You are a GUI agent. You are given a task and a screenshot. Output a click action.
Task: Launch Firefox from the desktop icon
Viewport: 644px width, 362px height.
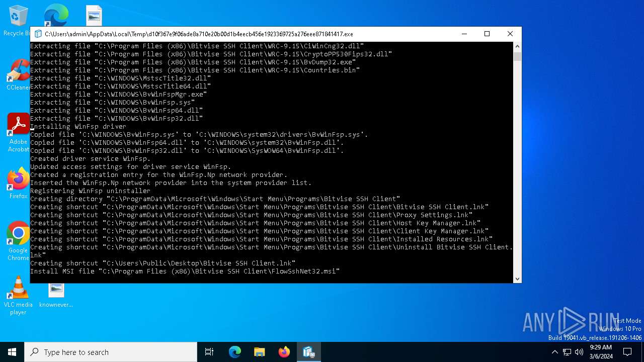click(18, 184)
